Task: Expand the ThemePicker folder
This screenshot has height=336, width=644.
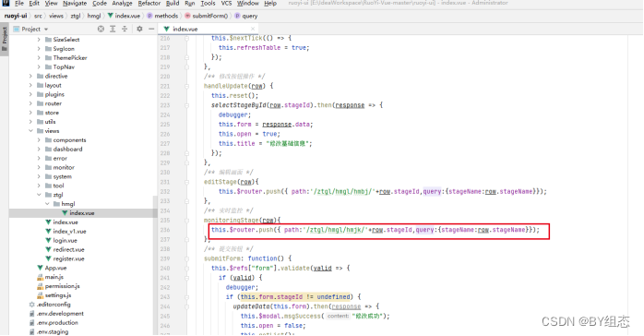Action: (39, 57)
